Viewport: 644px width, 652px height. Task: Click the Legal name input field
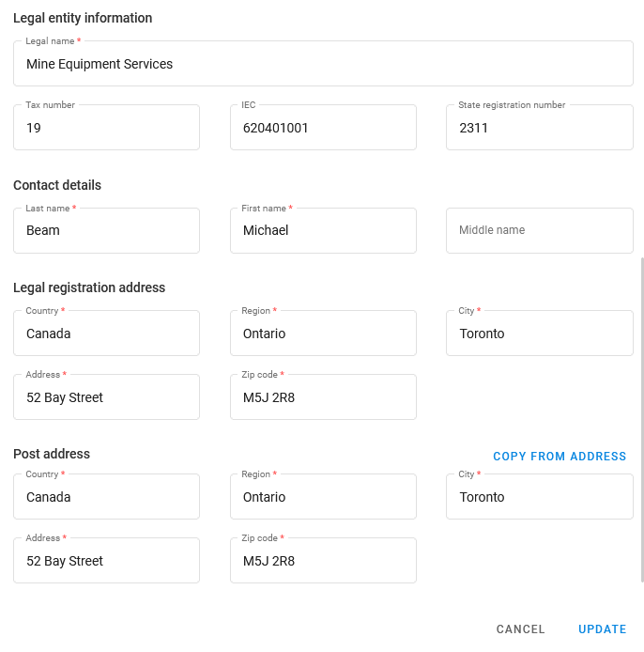(x=323, y=64)
